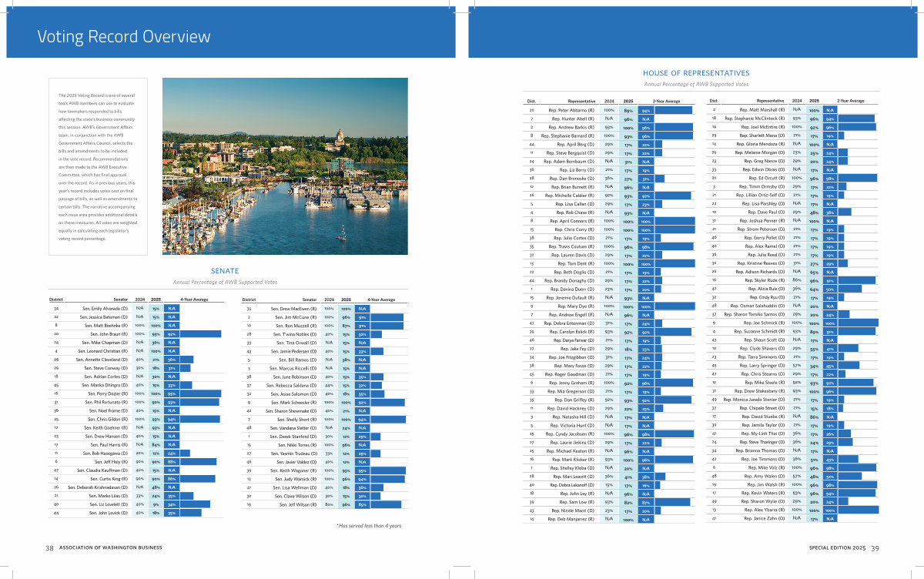This screenshot has width=924, height=579.
Task: Click the left Senate table's District header
Action: (x=56, y=299)
